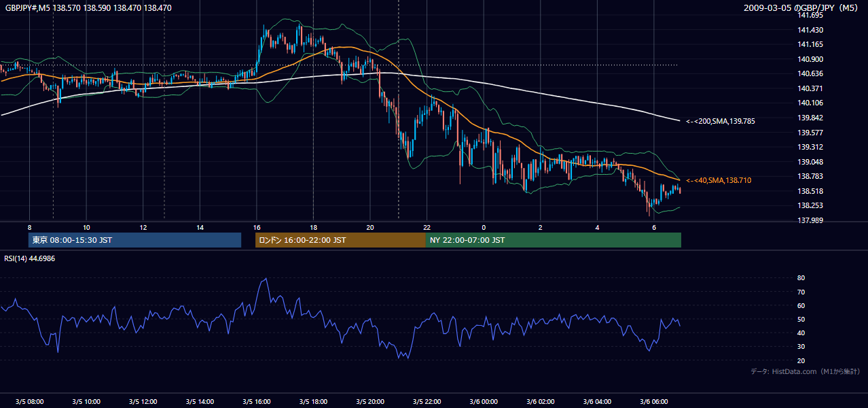
Task: Select the NY 22:00-07:00 JST session bar
Action: pyautogui.click(x=554, y=240)
